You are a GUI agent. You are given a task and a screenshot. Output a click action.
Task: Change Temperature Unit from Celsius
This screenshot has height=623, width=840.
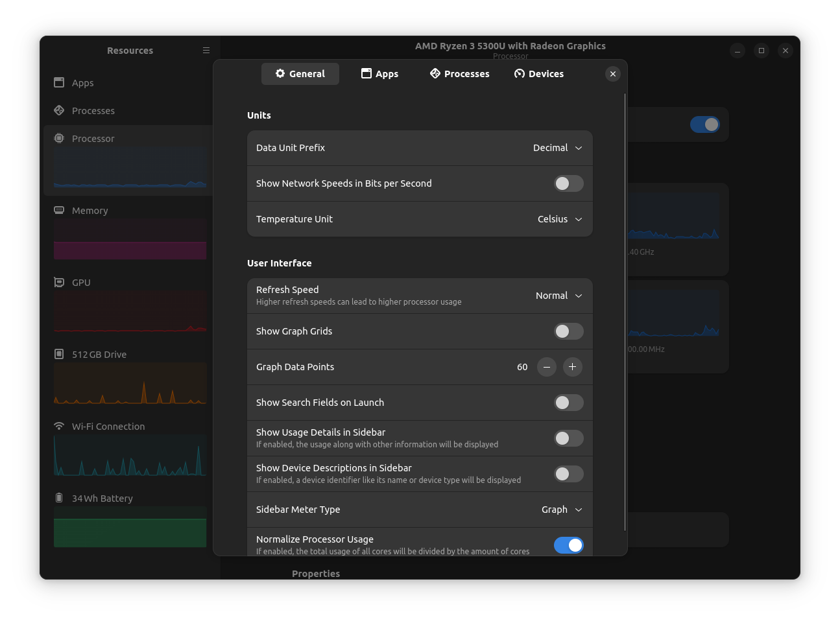[x=559, y=218]
